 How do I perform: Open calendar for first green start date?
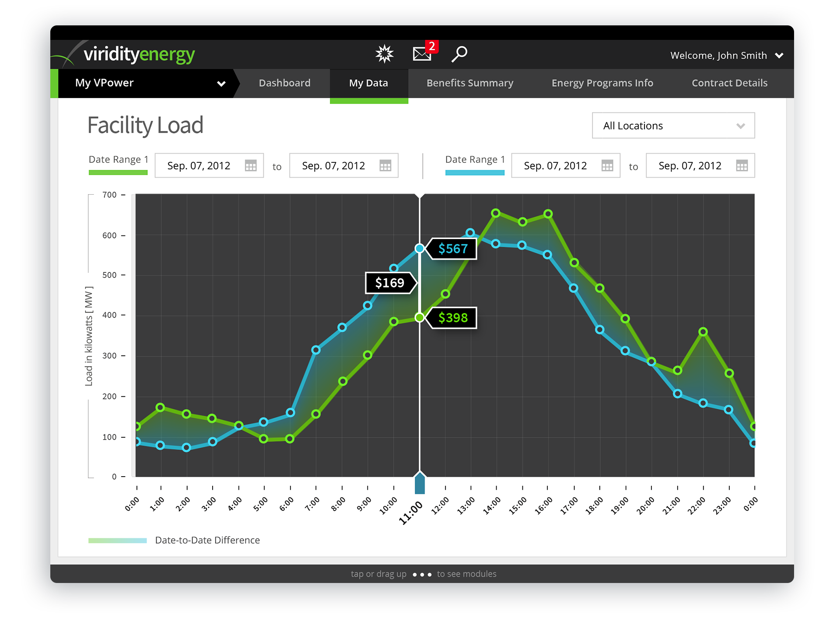(x=251, y=166)
